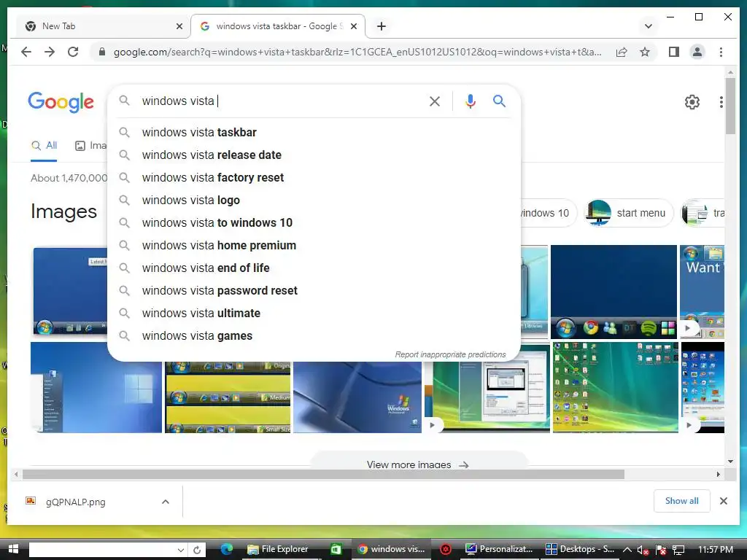Click the Chrome address bar URL
This screenshot has height=560, width=747.
click(357, 52)
